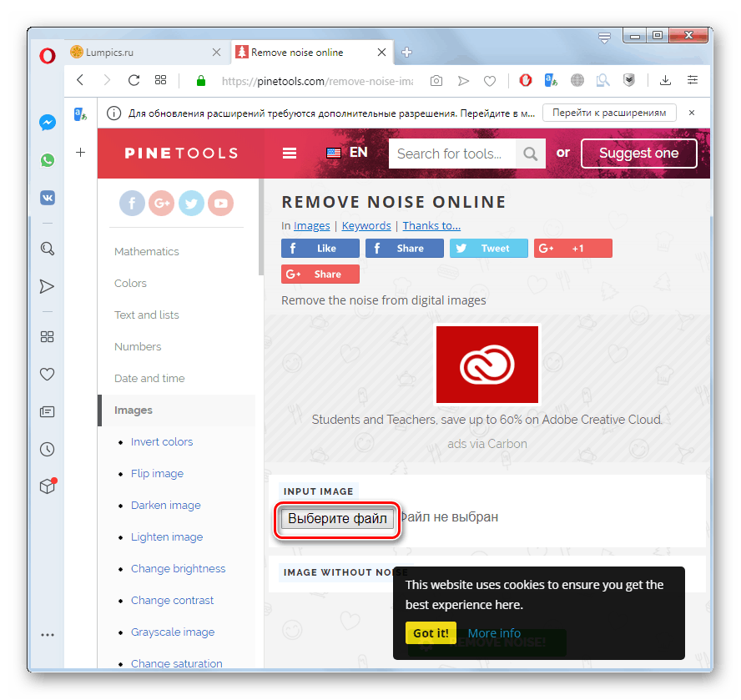
Task: Open the EN language selector
Action: pyautogui.click(x=347, y=152)
